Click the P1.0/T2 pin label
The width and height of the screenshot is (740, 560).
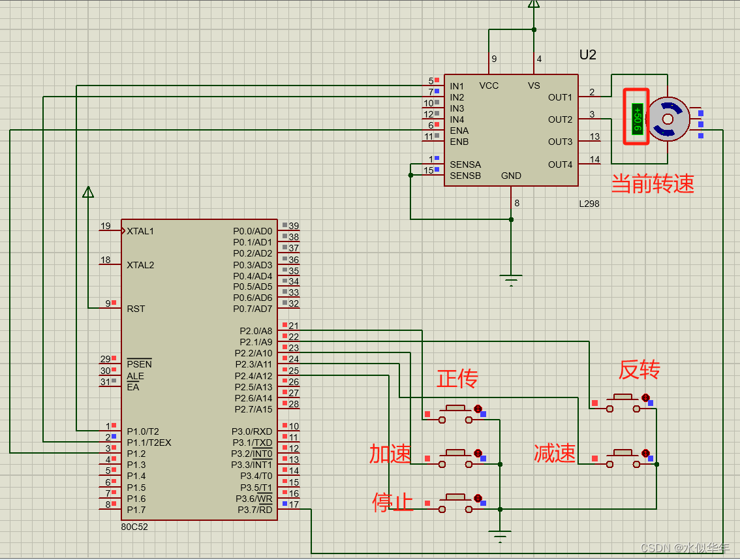[x=143, y=431]
